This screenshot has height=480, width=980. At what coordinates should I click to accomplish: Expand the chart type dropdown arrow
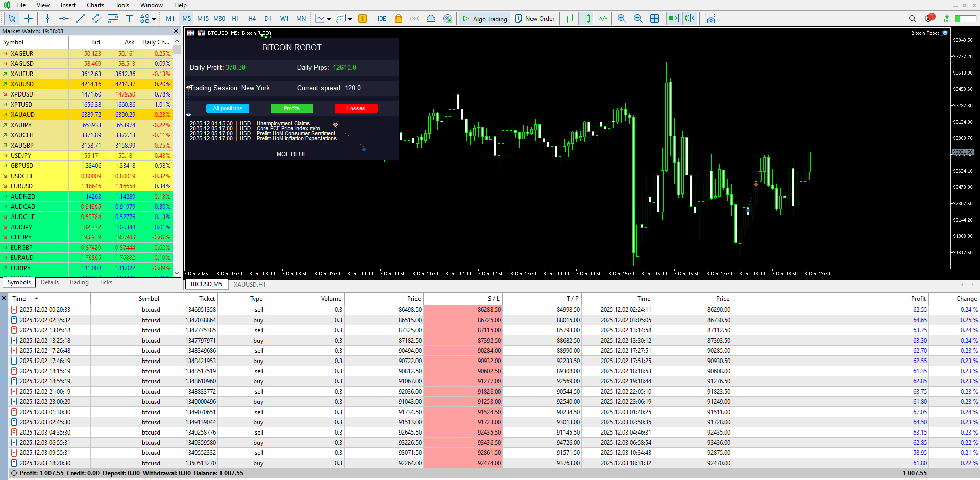pos(329,19)
